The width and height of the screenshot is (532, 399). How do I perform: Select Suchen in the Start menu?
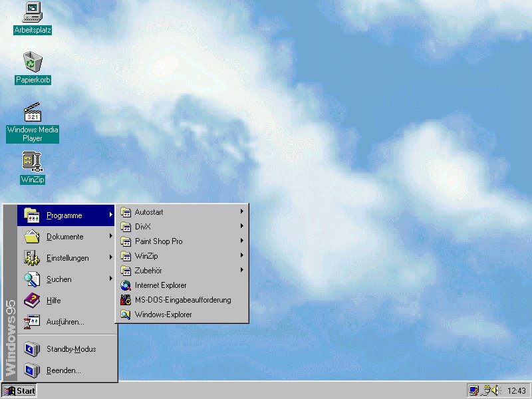pyautogui.click(x=59, y=279)
